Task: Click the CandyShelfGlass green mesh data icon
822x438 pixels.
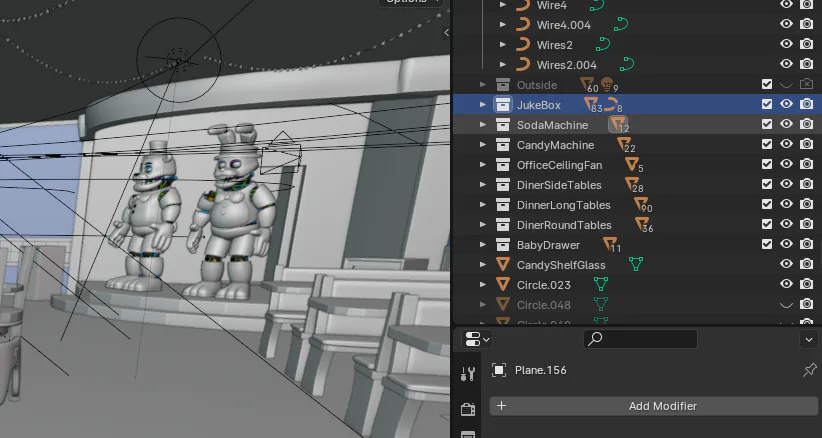Action: [x=636, y=264]
